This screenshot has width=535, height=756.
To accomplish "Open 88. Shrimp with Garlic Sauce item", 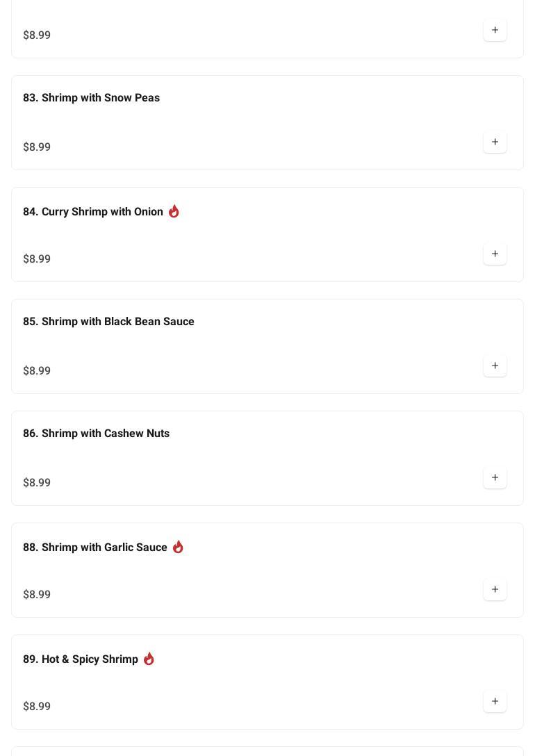I will [94, 548].
